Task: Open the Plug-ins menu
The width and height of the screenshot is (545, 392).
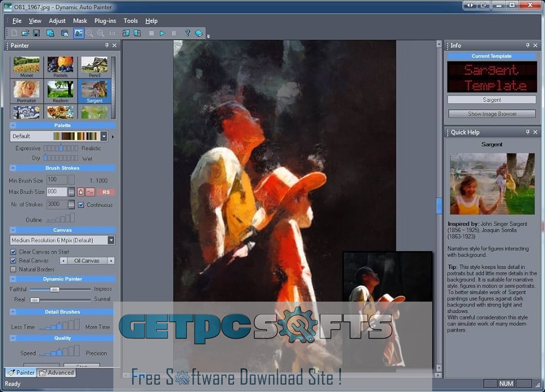Action: [105, 21]
